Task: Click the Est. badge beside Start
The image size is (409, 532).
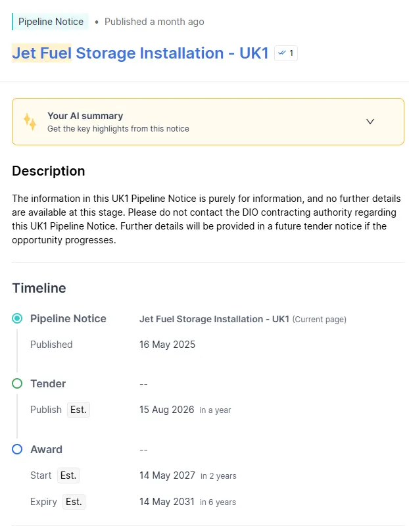Action: tap(68, 475)
